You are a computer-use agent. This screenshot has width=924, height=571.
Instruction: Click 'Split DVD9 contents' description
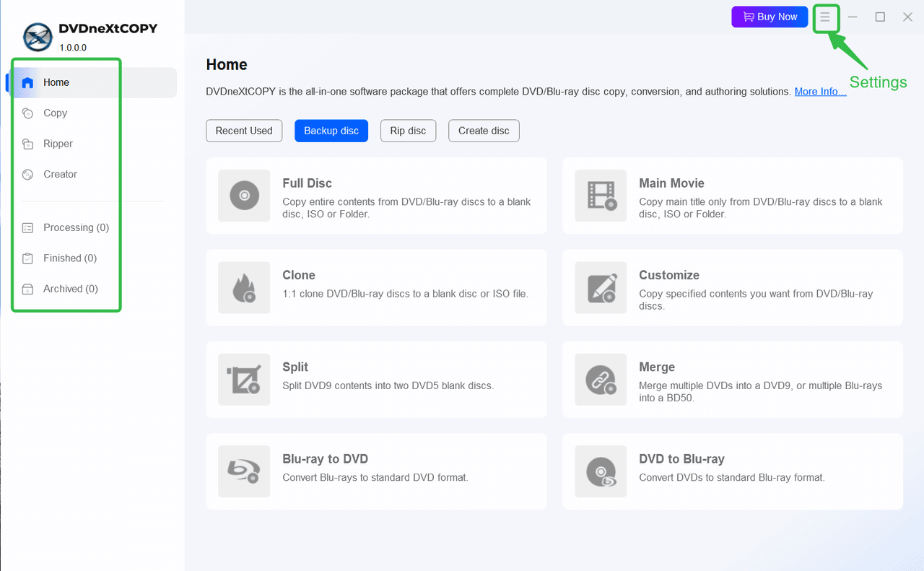pyautogui.click(x=388, y=385)
